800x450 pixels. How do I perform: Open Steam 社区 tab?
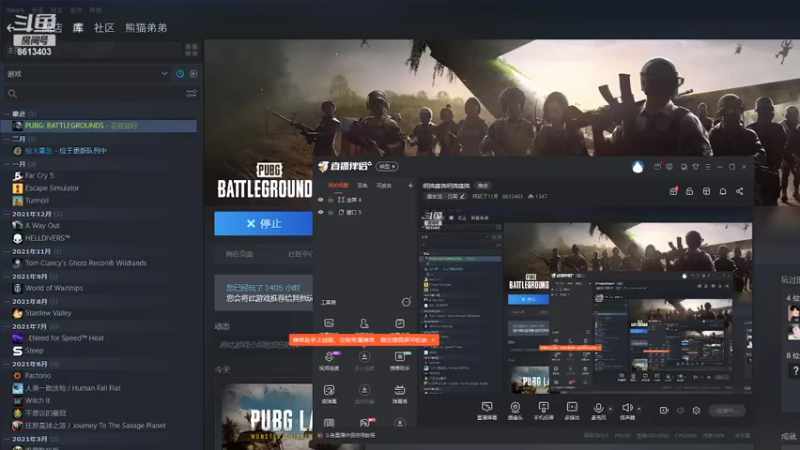pos(104,28)
